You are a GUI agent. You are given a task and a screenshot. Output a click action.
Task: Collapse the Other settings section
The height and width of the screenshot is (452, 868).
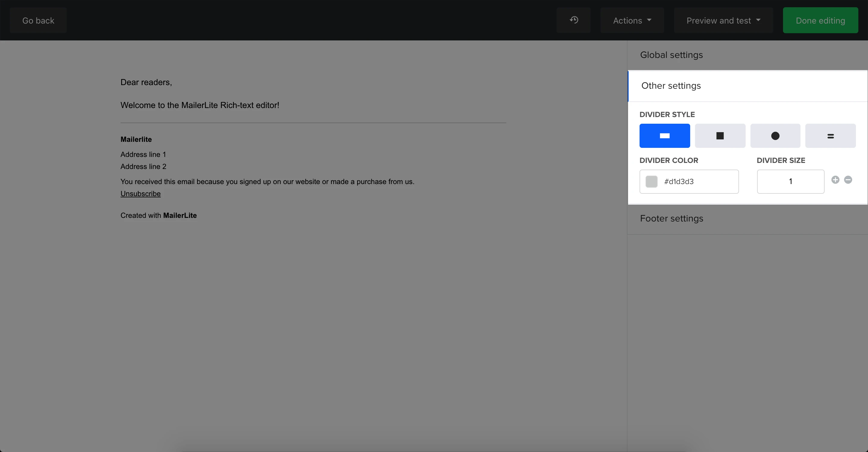point(671,86)
